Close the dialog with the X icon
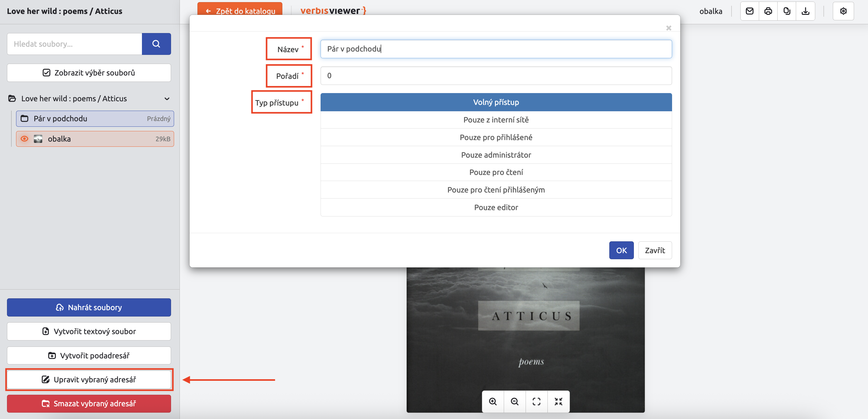 pos(668,28)
